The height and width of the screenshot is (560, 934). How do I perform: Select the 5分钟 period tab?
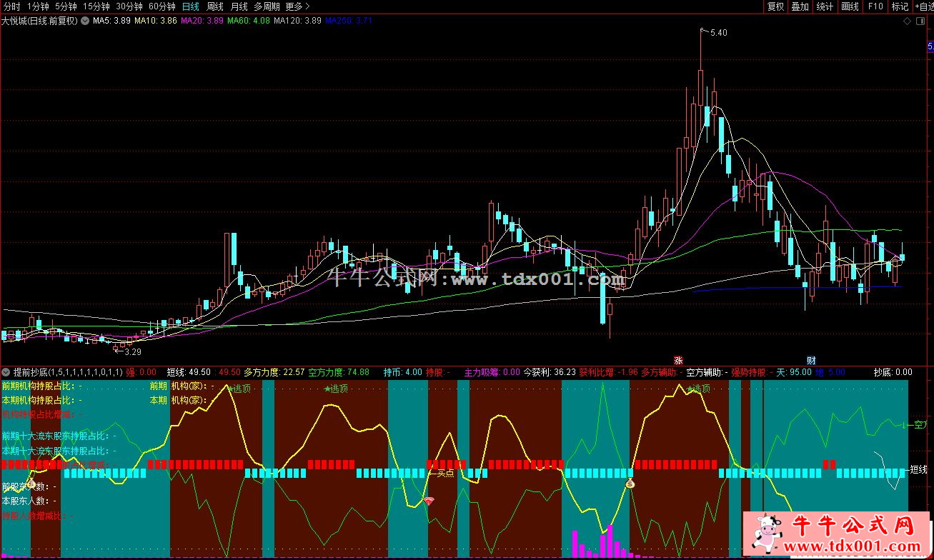click(66, 6)
